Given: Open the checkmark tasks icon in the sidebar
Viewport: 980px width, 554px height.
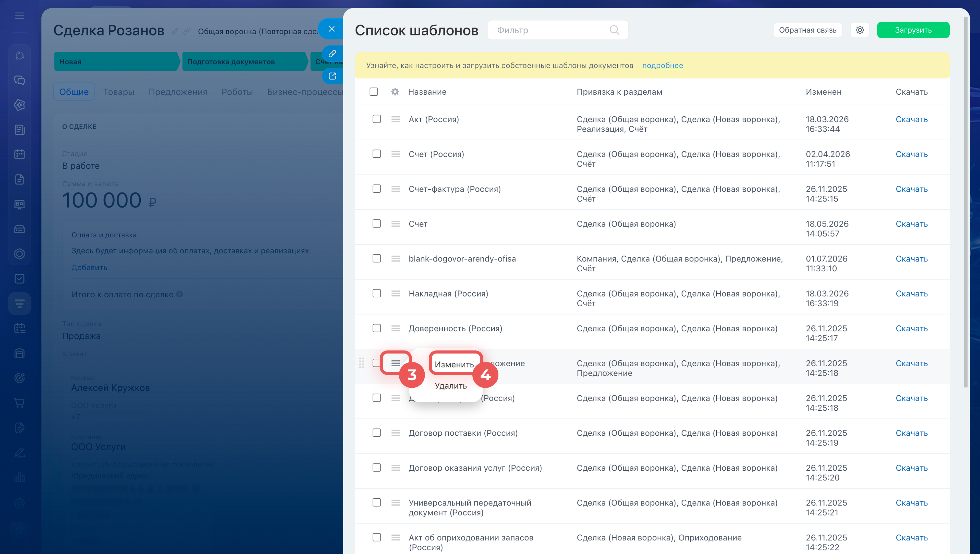Looking at the screenshot, I should click(x=19, y=279).
